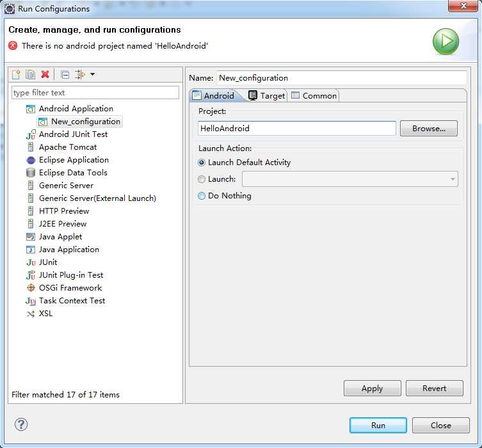Switch to the Common tab
Image resolution: width=482 pixels, height=448 pixels.
[314, 96]
